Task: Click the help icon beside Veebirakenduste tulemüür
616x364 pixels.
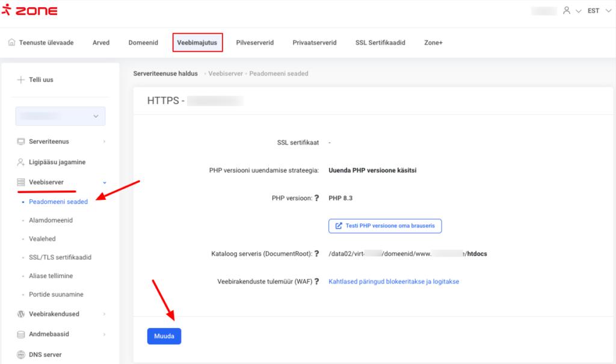Action: tap(316, 282)
